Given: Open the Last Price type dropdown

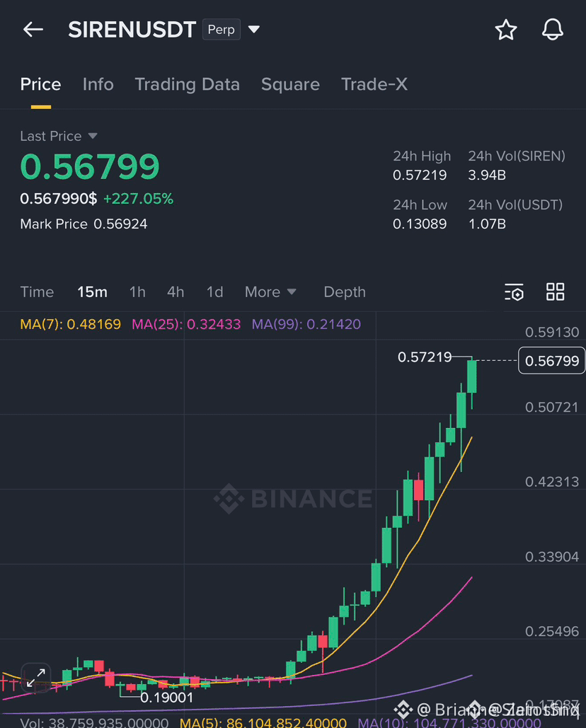Looking at the screenshot, I should coord(93,136).
